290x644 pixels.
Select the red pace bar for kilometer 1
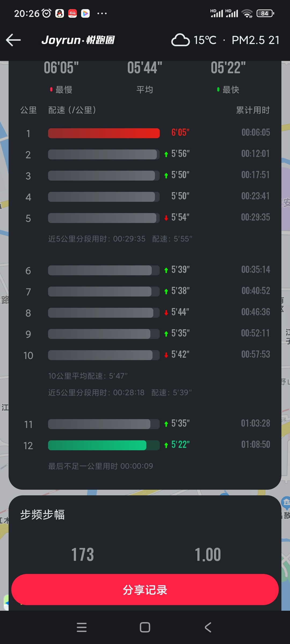[104, 133]
